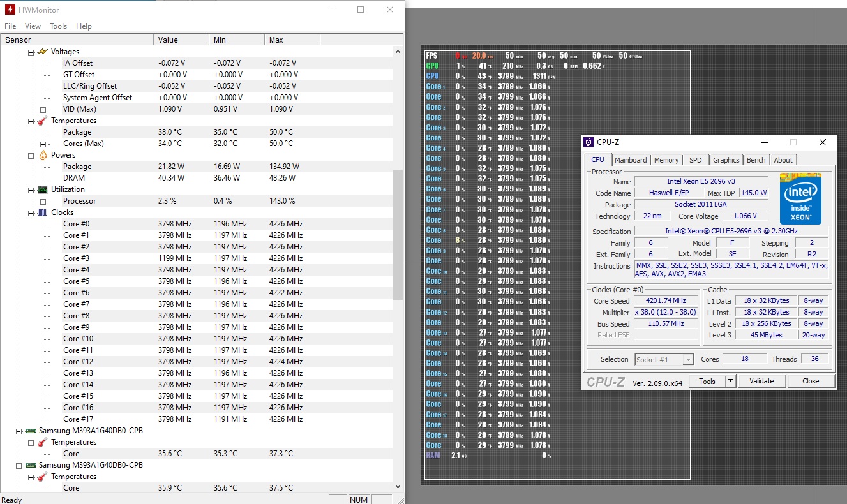Click the HWMonitor red lightning app icon
847x504 pixels.
coord(10,10)
